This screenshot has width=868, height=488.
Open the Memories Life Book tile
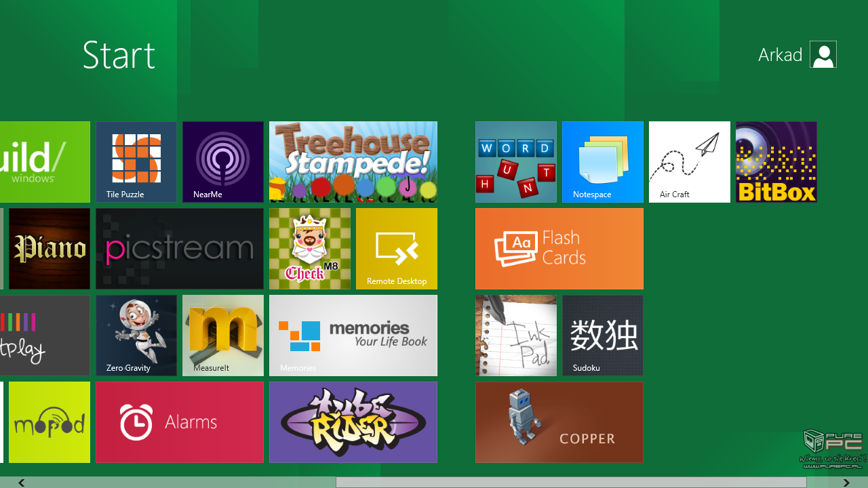(x=353, y=335)
